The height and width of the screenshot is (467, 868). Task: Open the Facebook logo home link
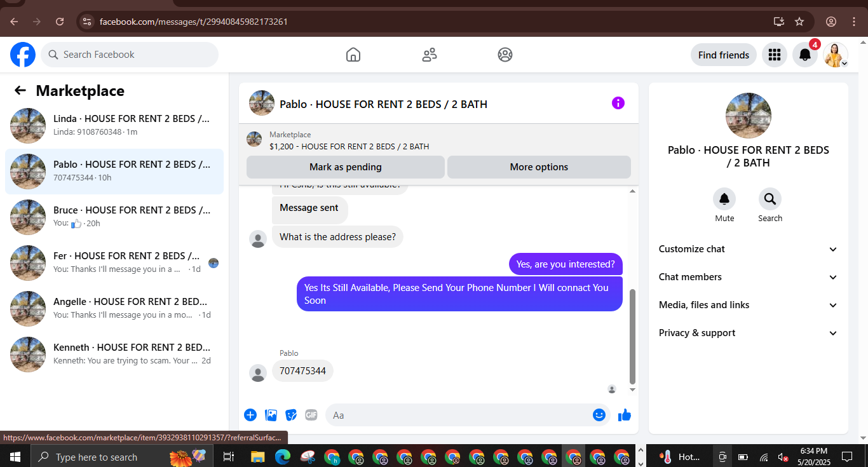point(23,55)
